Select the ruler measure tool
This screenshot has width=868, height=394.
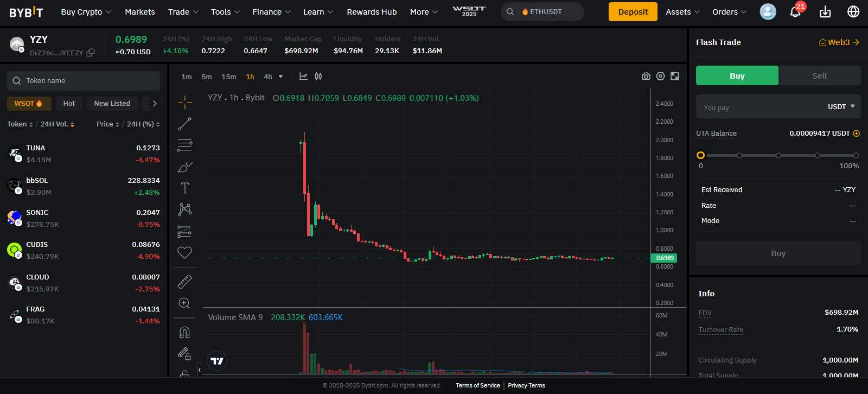[184, 282]
